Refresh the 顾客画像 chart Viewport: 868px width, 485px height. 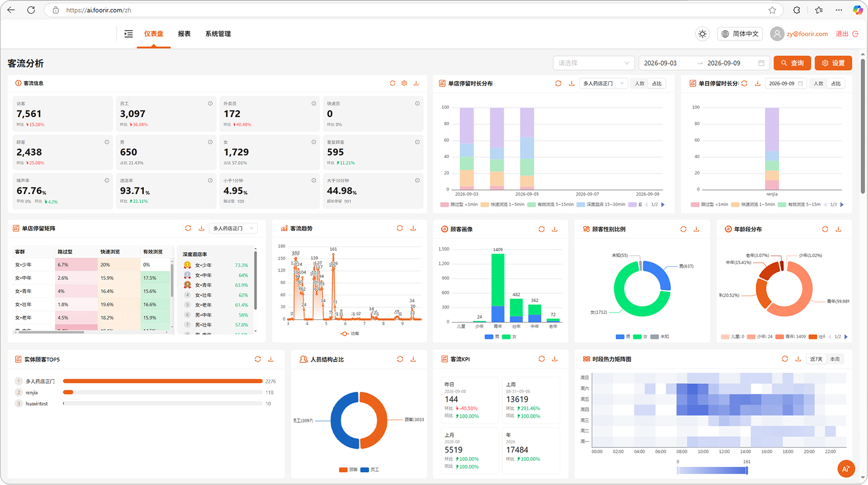click(541, 229)
